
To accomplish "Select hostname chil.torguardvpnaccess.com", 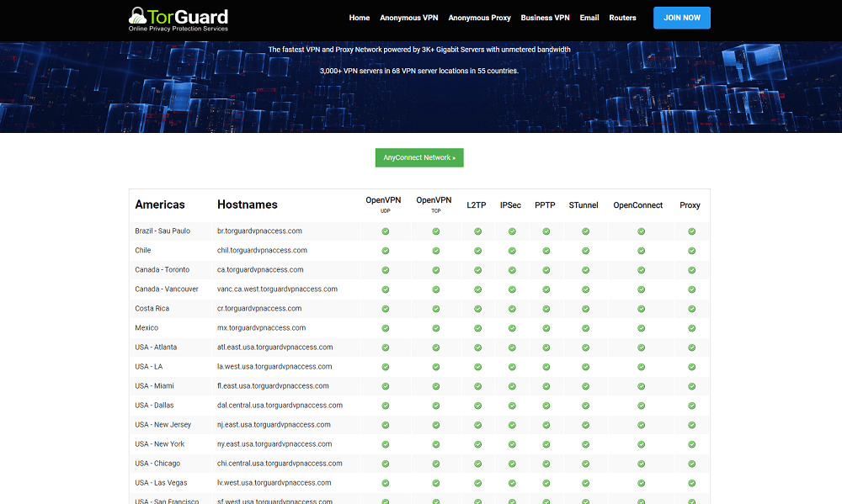I will coord(262,250).
